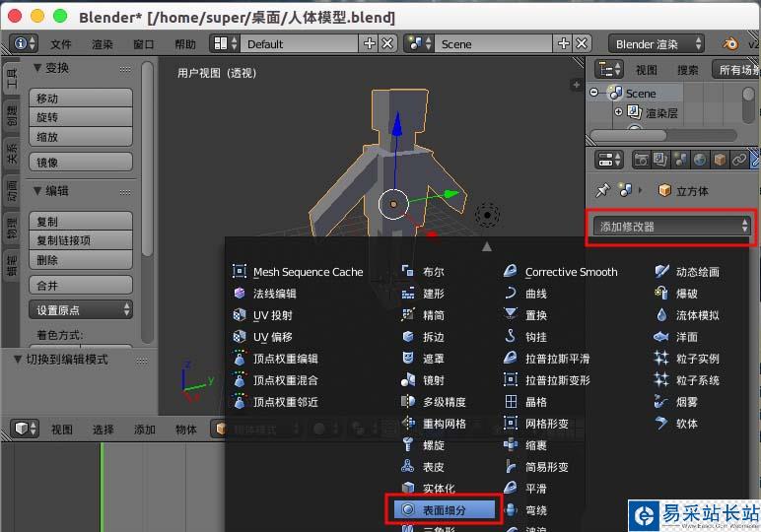The width and height of the screenshot is (761, 532).
Task: Open the 渲染 menu in top bar
Action: point(103,44)
